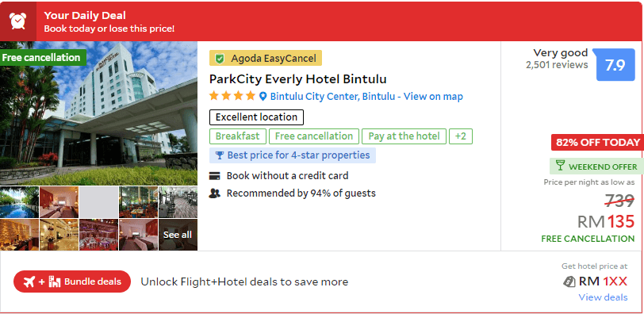Viewport: 644px width, 314px height.
Task: Select the Pay at the hotel tag
Action: click(404, 136)
